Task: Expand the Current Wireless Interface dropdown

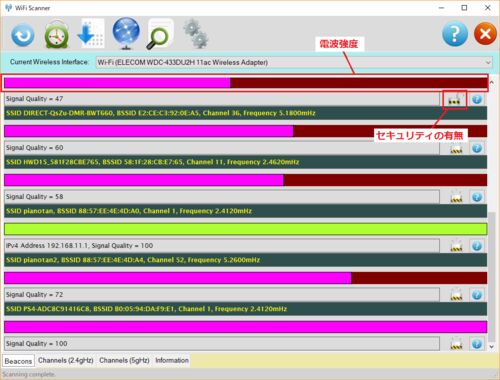Action: point(294,62)
